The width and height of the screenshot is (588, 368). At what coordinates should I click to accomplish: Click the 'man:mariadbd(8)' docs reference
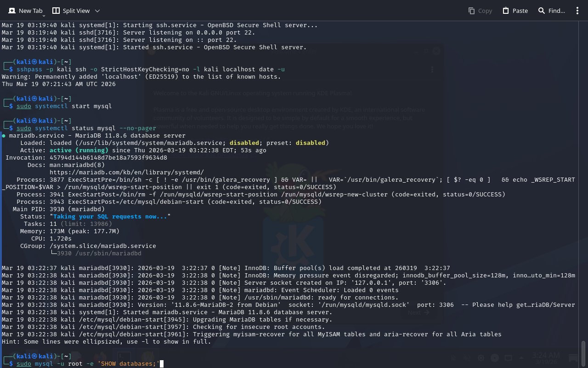click(77, 165)
